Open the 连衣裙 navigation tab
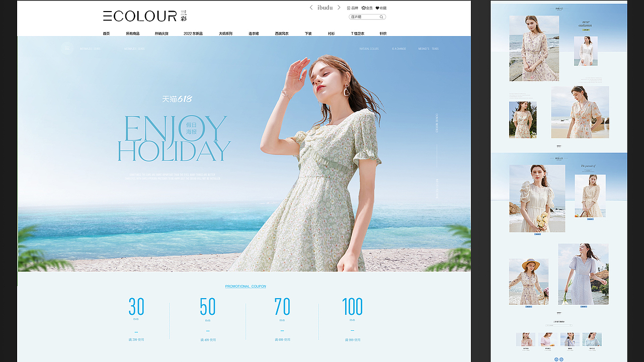The image size is (644, 362). coord(254,34)
